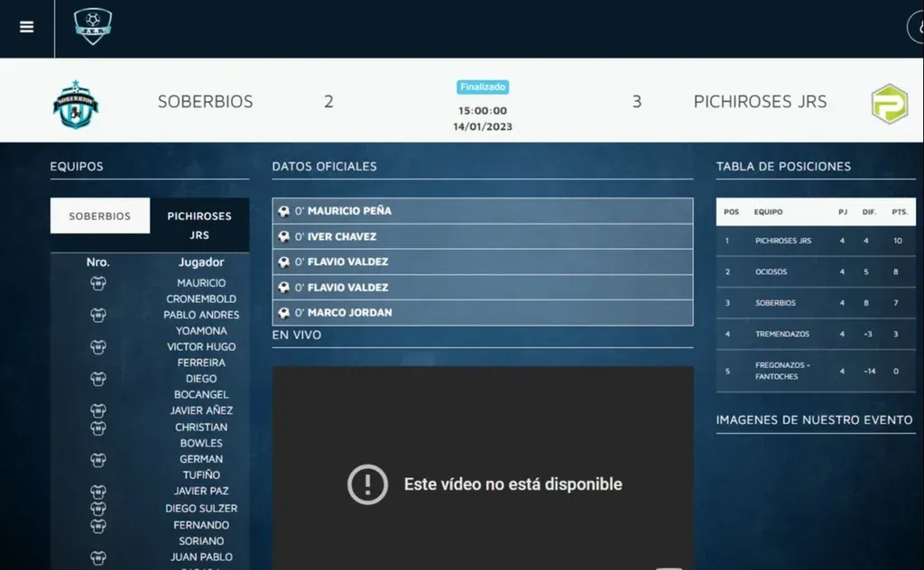
Task: Click the league logo in header
Action: pyautogui.click(x=93, y=27)
